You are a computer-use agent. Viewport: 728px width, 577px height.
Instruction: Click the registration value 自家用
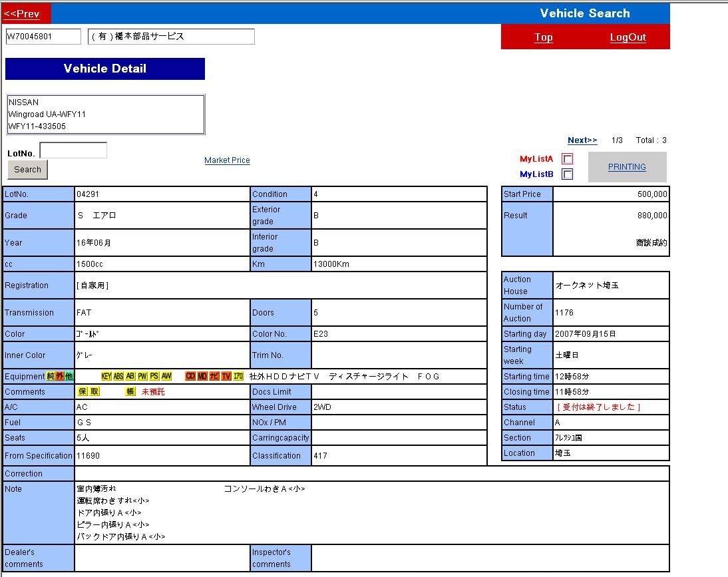pyautogui.click(x=92, y=285)
